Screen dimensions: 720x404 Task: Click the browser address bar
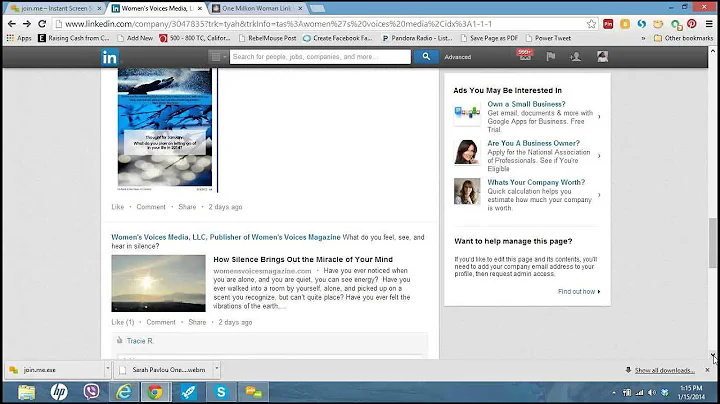321,24
